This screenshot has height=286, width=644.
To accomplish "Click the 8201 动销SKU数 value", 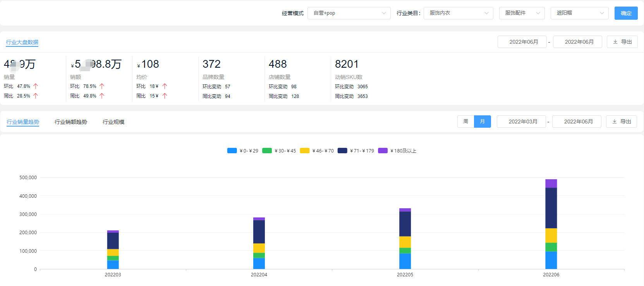I will [347, 64].
